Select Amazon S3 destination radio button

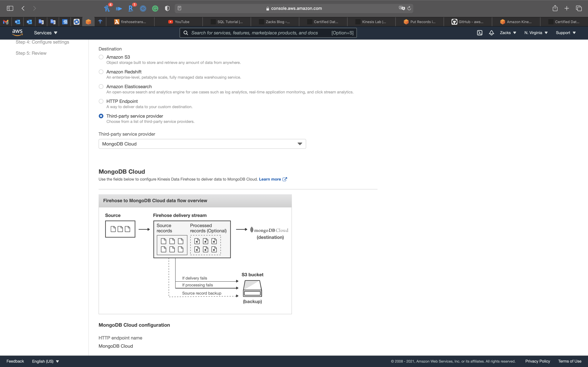tap(101, 57)
